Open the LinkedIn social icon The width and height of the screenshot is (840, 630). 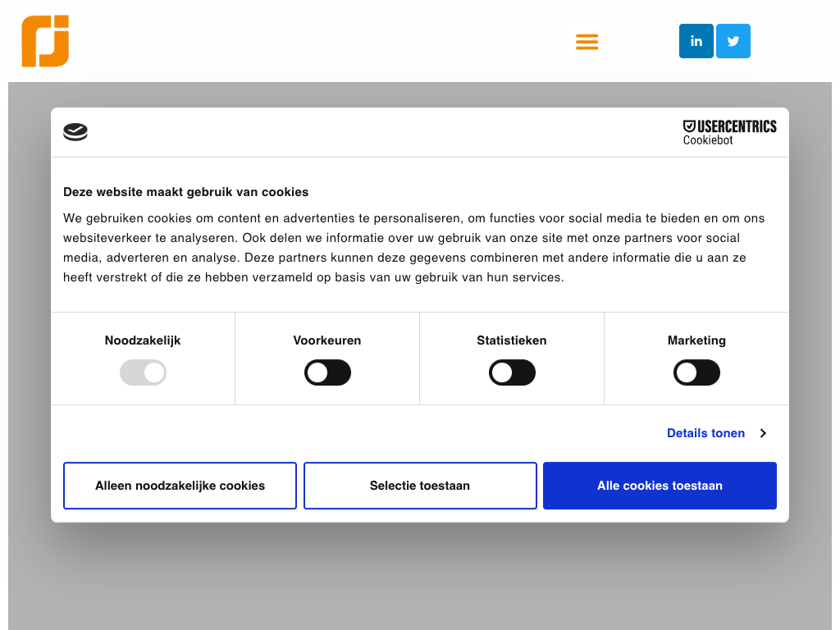(696, 41)
